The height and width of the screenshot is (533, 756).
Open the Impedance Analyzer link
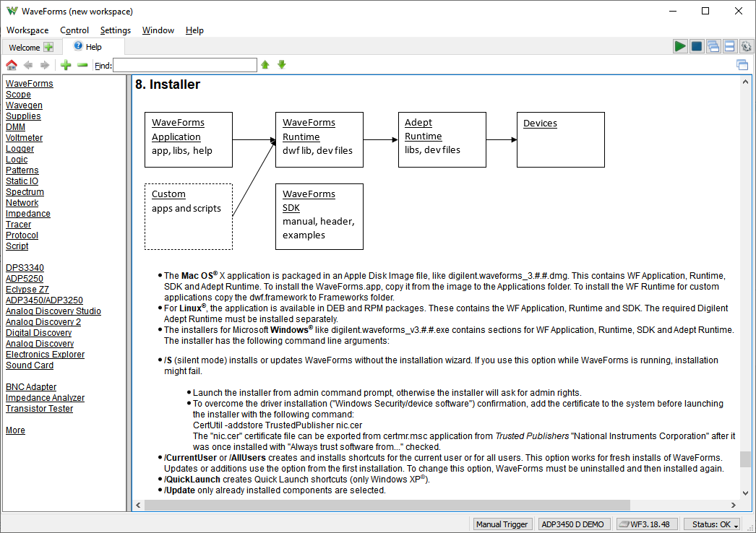(45, 398)
